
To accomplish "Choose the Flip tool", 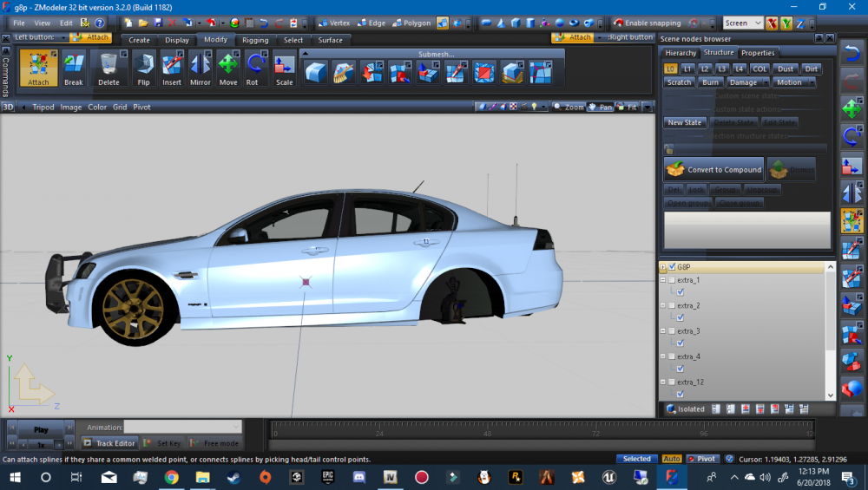I will pos(143,69).
